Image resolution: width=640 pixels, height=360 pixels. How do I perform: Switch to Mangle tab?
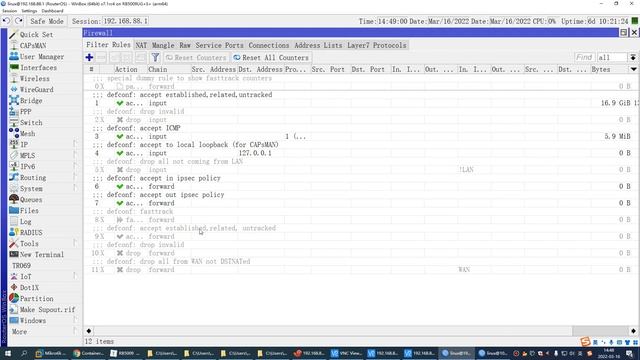pos(163,45)
